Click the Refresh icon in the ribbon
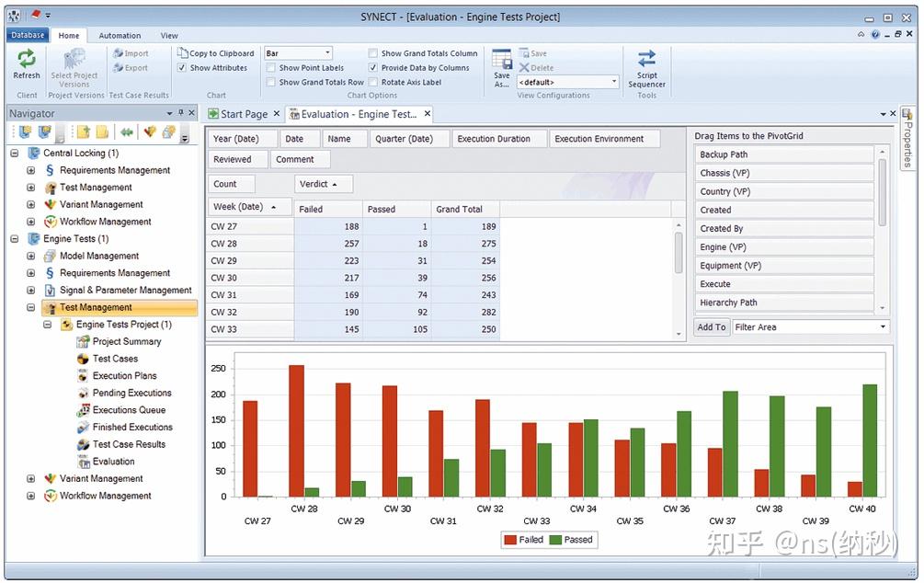The image size is (924, 583). pyautogui.click(x=27, y=59)
